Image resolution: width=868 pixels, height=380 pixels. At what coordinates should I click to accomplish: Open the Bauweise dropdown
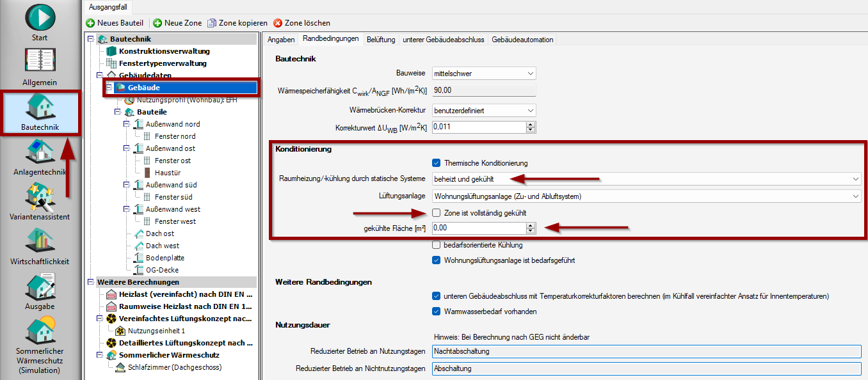[x=483, y=74]
